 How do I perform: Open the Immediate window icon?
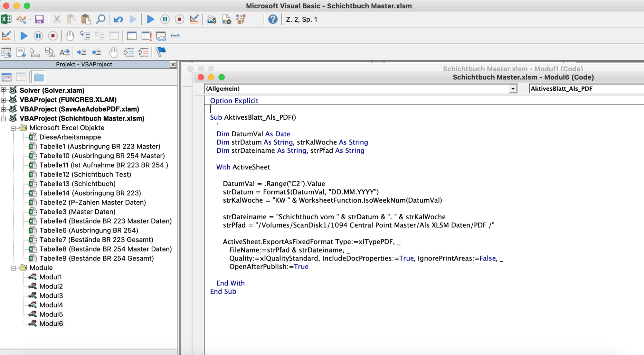pyautogui.click(x=147, y=36)
